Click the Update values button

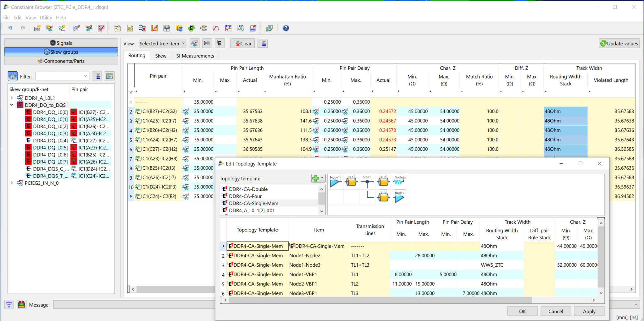click(x=619, y=43)
